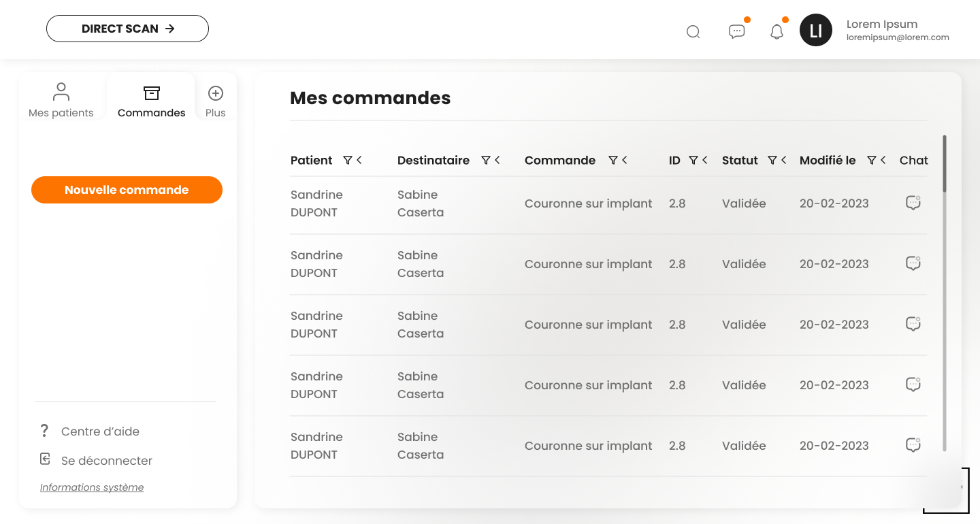Viewport: 980px width, 524px height.
Task: Open the Plus tab
Action: [216, 101]
